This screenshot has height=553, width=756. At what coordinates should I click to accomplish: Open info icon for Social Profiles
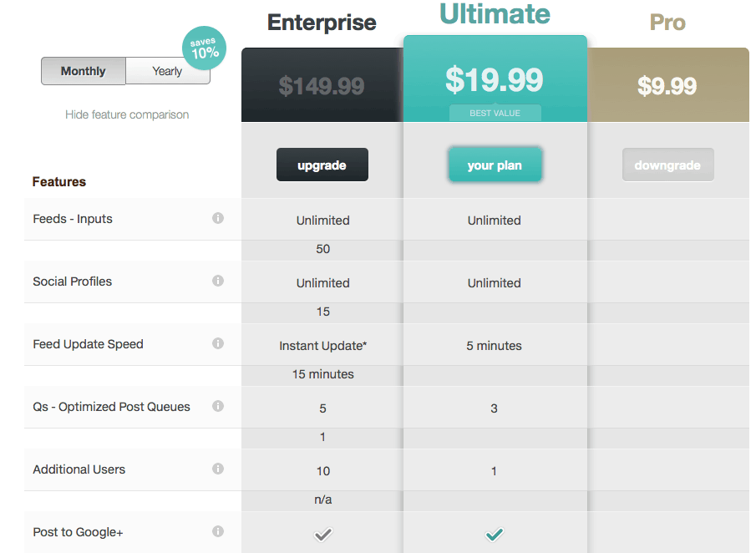tap(218, 281)
